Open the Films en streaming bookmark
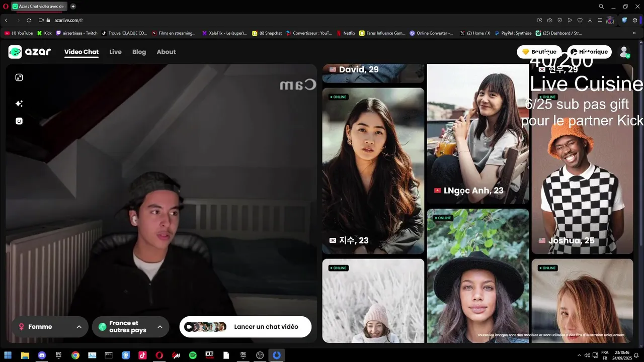Viewport: 644px width, 362px height. point(174,33)
